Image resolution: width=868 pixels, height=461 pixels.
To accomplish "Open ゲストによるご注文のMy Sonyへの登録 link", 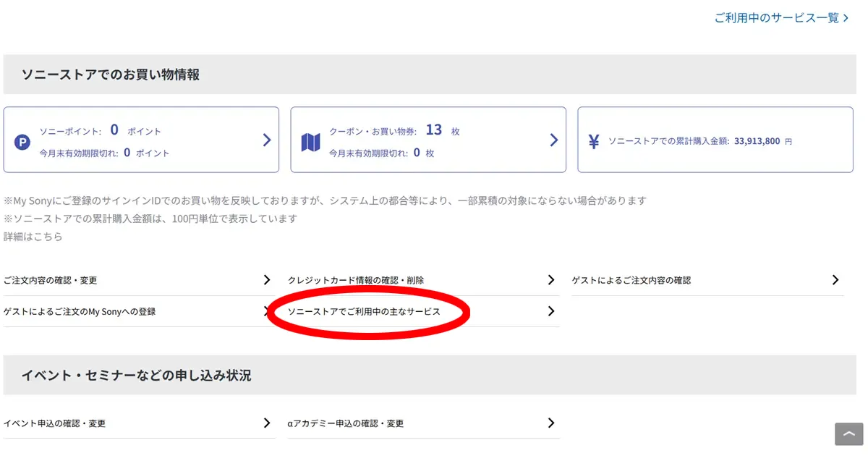I will coord(80,312).
